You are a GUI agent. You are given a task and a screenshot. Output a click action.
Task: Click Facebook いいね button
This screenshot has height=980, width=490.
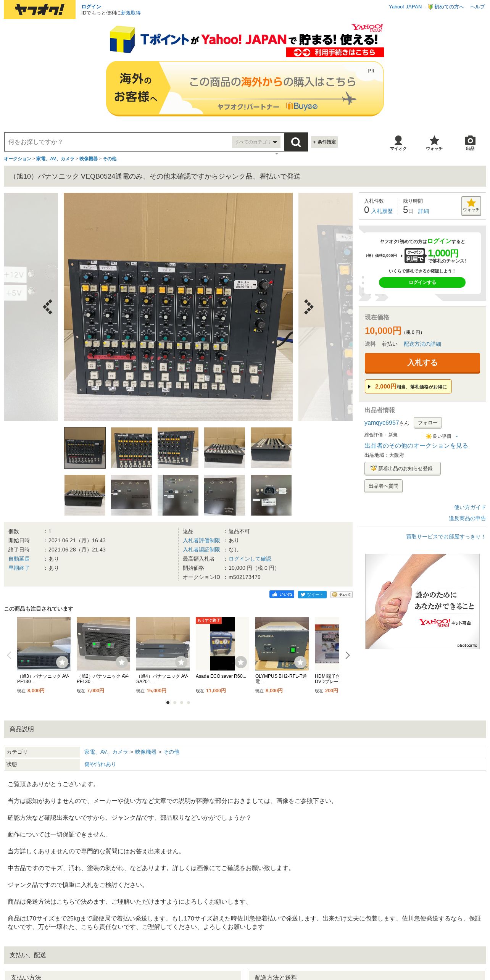[x=282, y=594]
